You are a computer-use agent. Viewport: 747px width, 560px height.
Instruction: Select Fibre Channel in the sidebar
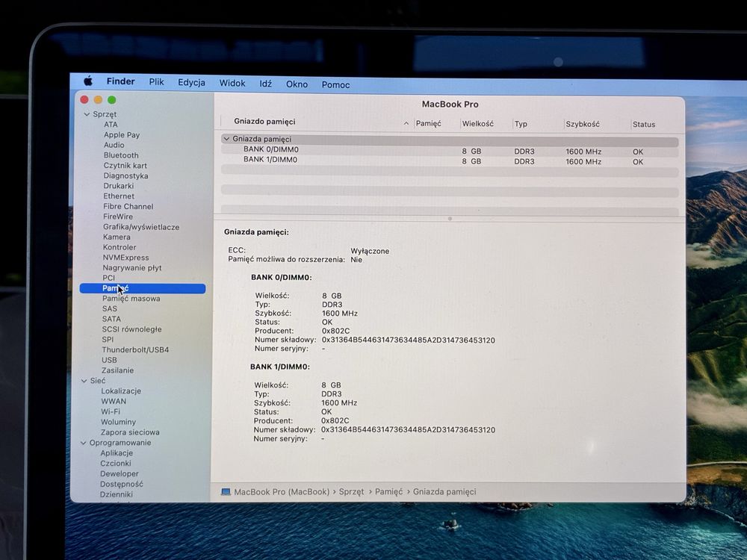(x=128, y=206)
